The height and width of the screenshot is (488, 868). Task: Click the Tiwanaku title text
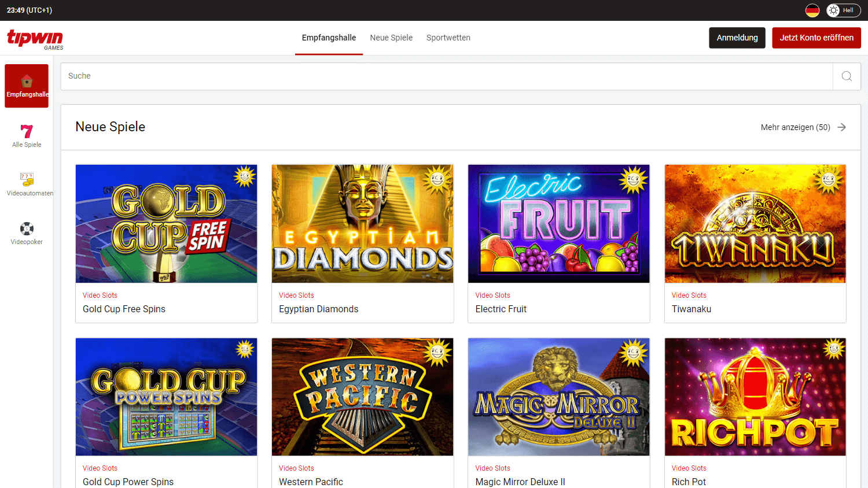pos(692,309)
